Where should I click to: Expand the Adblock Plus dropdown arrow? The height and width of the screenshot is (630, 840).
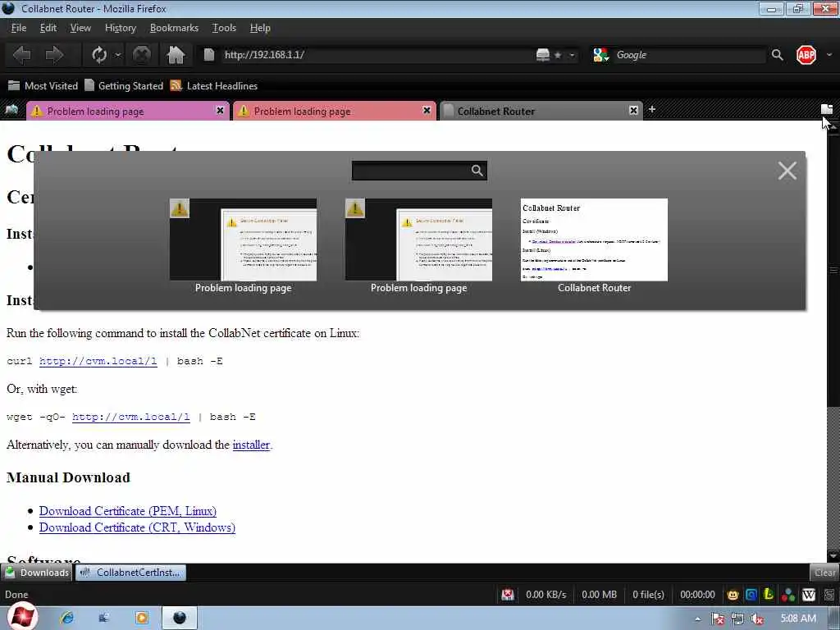click(x=829, y=55)
